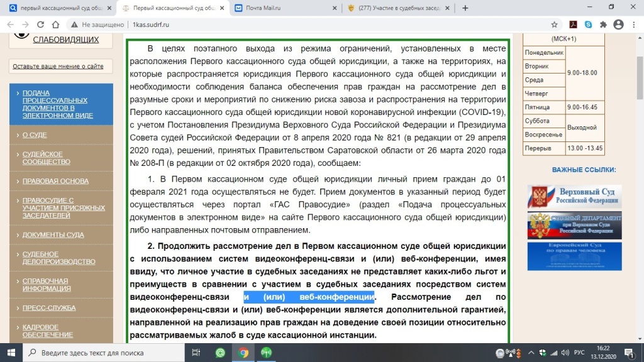The height and width of the screenshot is (362, 644).
Task: Open Chrome from the Windows taskbar
Action: coord(243,353)
